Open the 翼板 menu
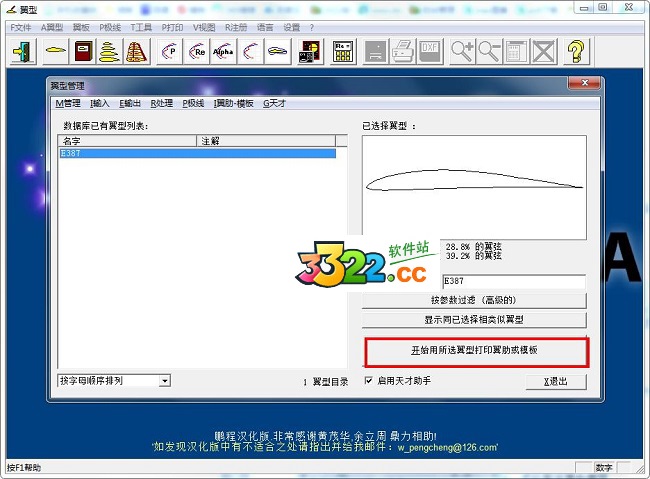650x479 pixels. [81, 27]
